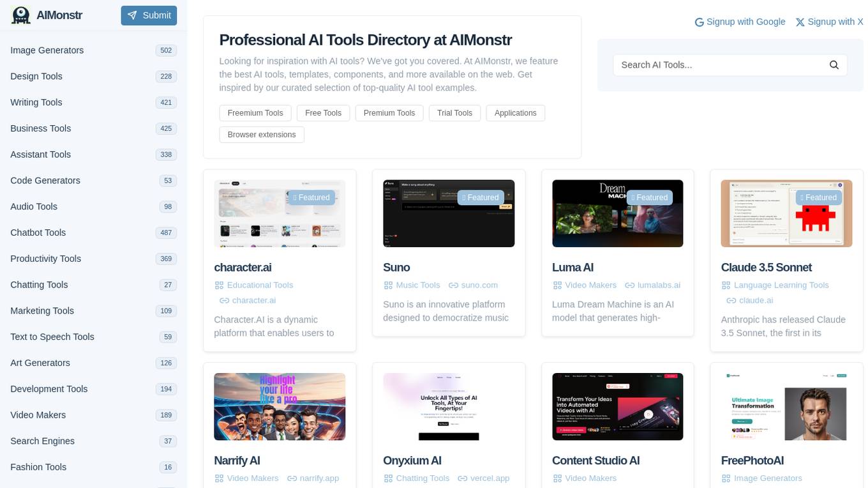Click the grid icon on Onyxium AI card
868x488 pixels.
click(388, 478)
